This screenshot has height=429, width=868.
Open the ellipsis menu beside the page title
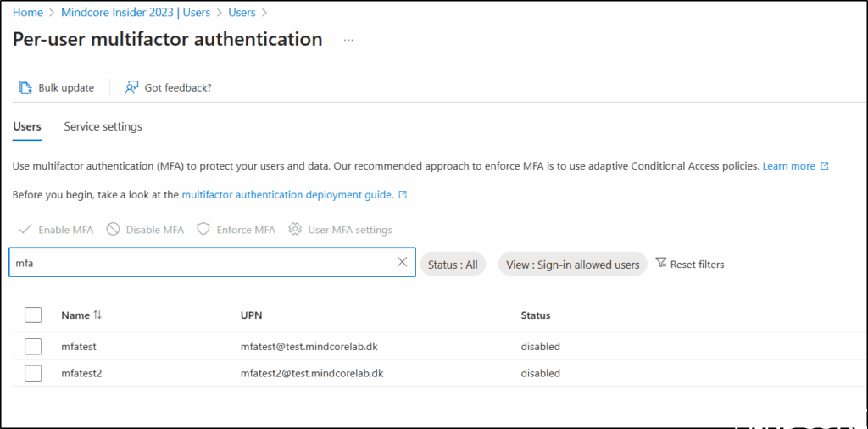pos(348,40)
